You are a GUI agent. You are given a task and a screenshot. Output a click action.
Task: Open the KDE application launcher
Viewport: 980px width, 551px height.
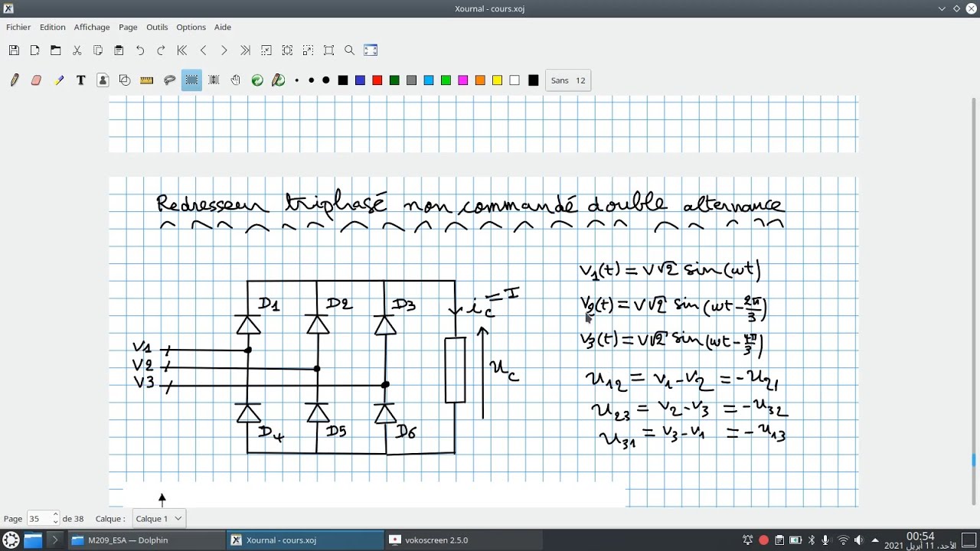tap(11, 540)
